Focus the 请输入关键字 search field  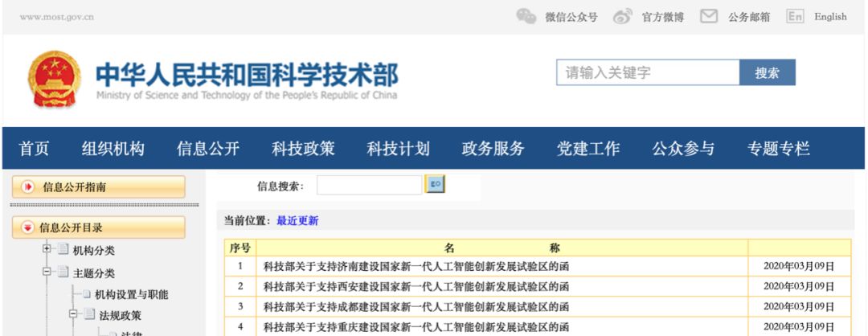coord(648,72)
